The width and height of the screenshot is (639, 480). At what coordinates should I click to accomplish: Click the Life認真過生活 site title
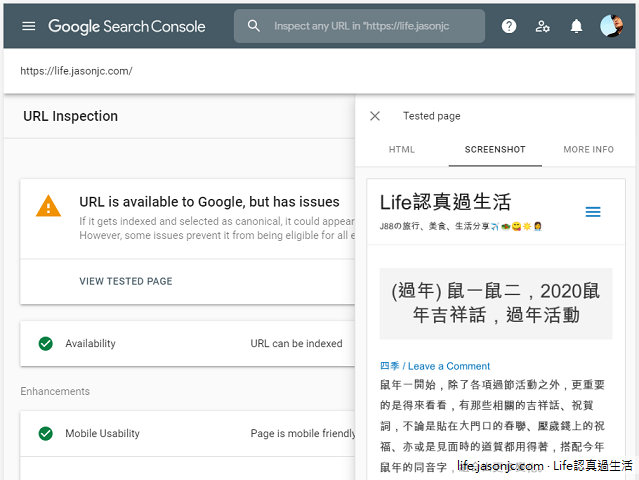click(445, 202)
